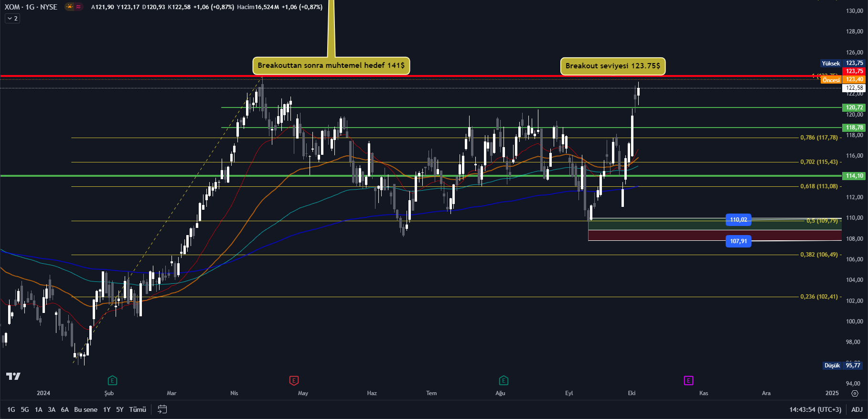Click the Y123,17 high value in header
Viewport: 868px width, 419px height.
(128, 7)
